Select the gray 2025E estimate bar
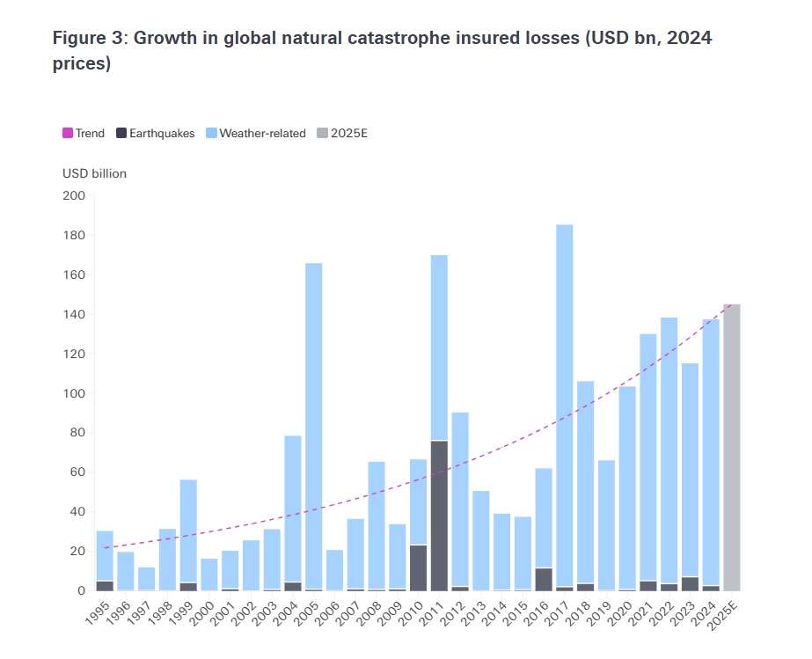 point(732,447)
